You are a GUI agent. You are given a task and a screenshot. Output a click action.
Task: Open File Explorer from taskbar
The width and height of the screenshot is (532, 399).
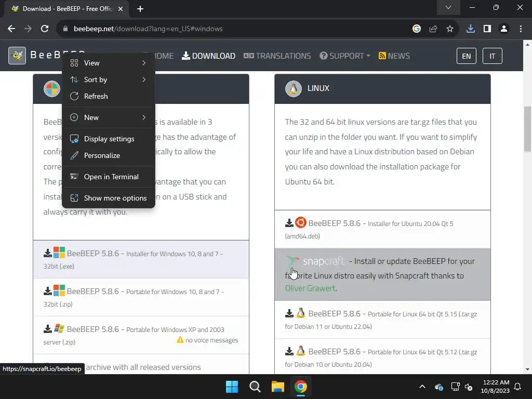coord(277,387)
